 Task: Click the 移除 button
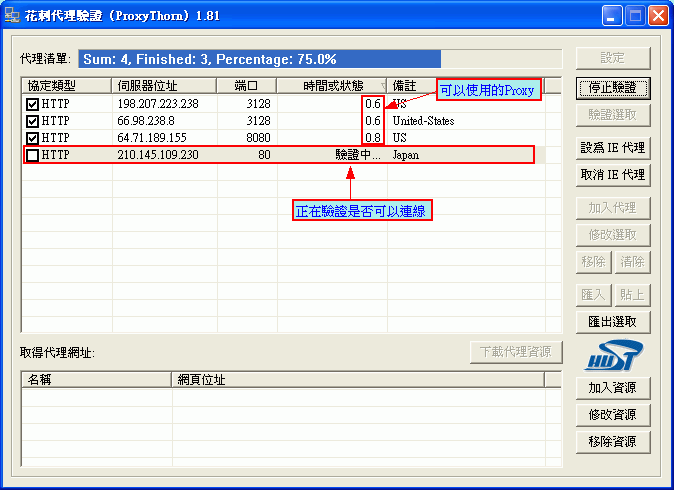(x=594, y=262)
